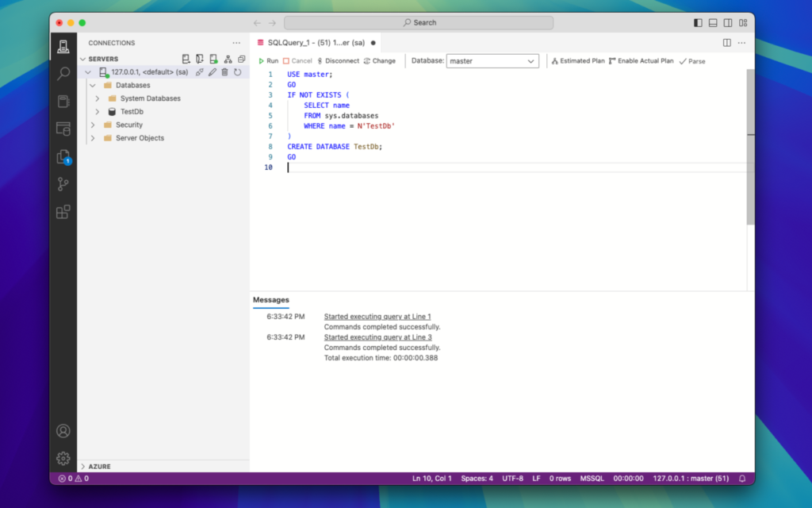Screen dimensions: 812x508
Task: Open the Explorer view with badge 1
Action: (63, 156)
